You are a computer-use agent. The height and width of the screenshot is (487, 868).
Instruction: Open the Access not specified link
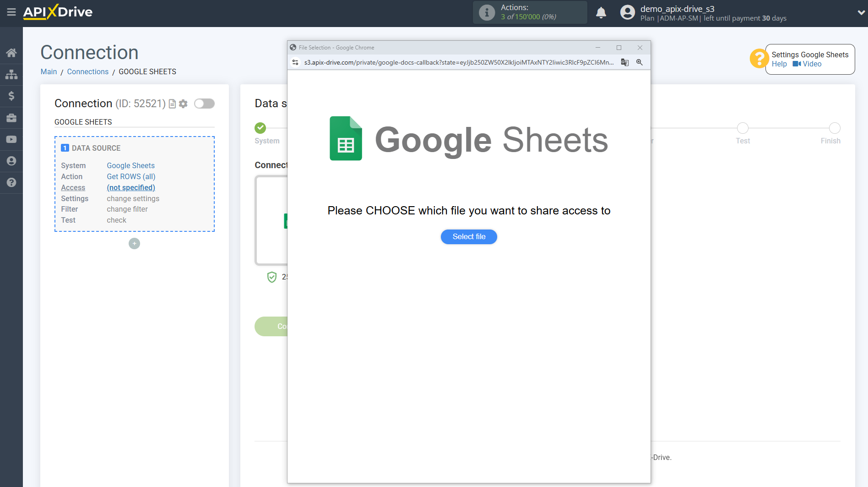(x=131, y=187)
